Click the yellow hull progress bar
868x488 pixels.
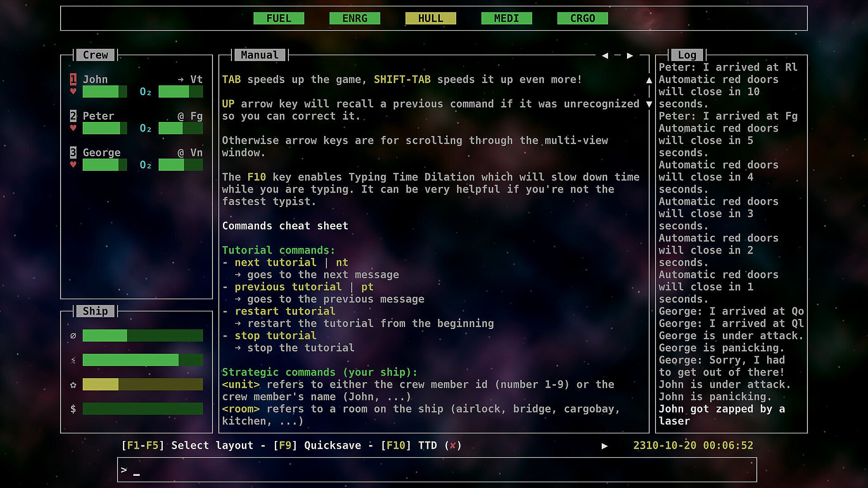click(x=142, y=385)
